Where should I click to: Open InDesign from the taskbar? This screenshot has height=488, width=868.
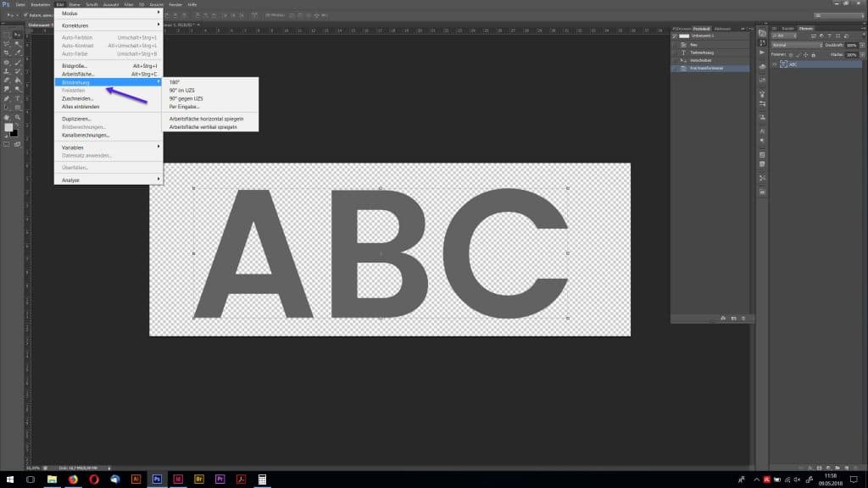(x=178, y=480)
